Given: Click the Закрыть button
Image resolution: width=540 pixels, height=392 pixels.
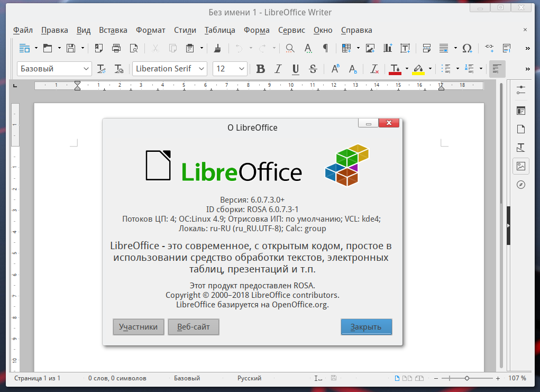Looking at the screenshot, I should (x=367, y=327).
